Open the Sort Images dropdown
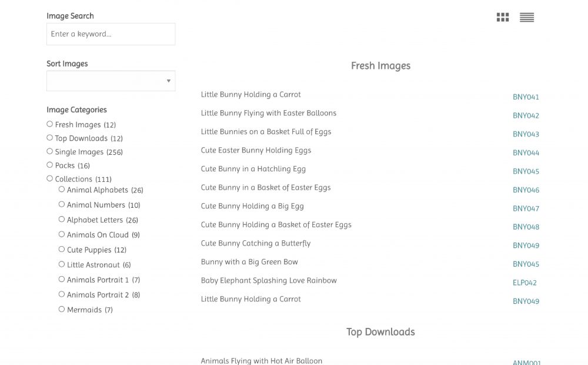The height and width of the screenshot is (365, 588). (x=111, y=81)
